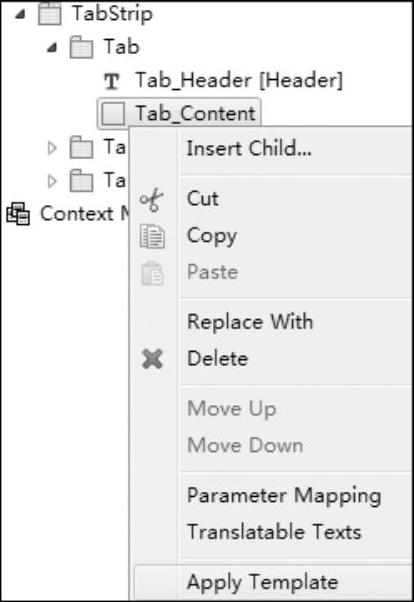Viewport: 414px width, 602px height.
Task: Click the Tab_Header text T icon
Action: point(112,81)
